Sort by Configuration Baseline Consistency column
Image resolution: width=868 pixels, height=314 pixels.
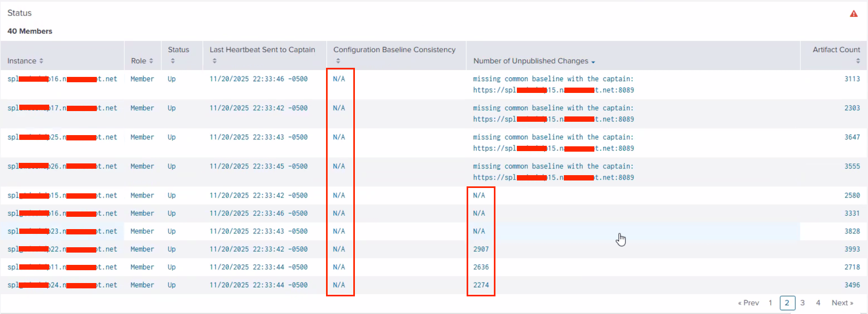point(338,61)
